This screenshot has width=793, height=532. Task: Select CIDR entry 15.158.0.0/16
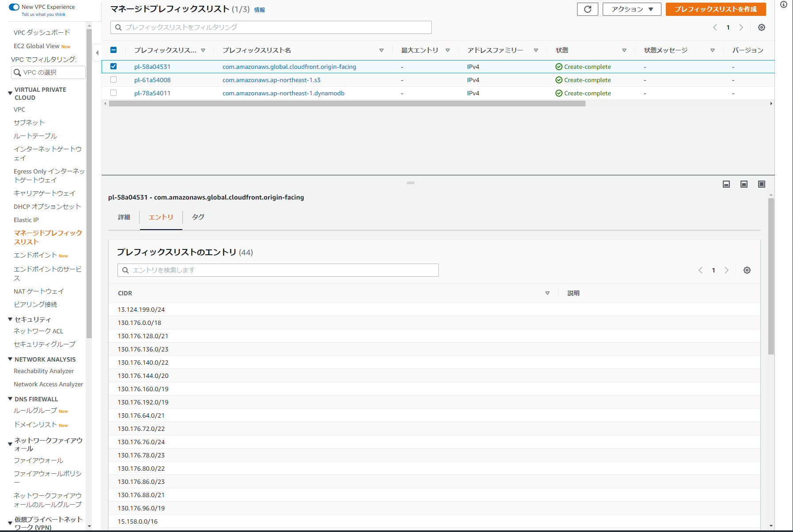(138, 521)
